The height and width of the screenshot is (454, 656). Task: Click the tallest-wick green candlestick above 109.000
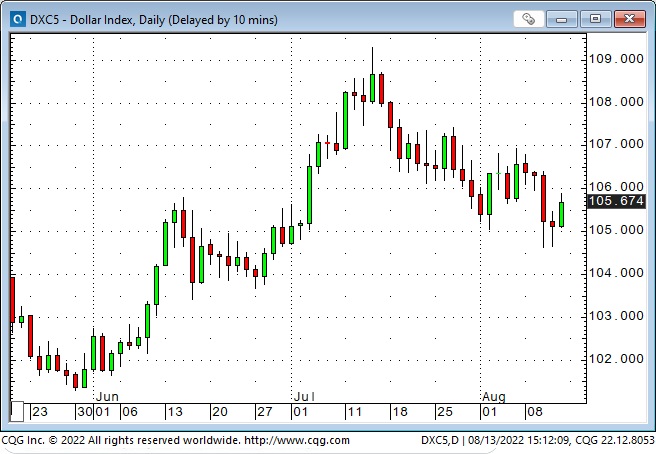click(372, 88)
